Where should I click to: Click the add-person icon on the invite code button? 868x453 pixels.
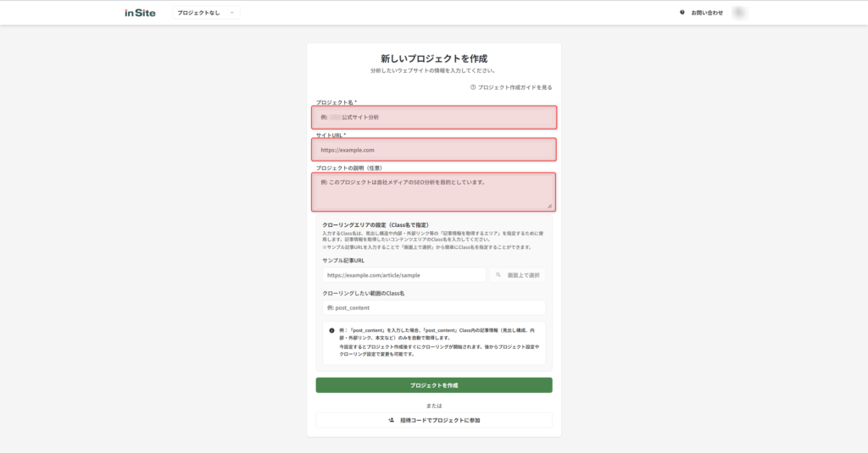(392, 420)
